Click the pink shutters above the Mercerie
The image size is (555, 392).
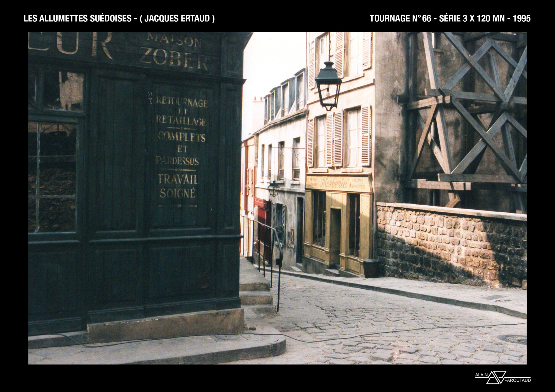coord(338,138)
